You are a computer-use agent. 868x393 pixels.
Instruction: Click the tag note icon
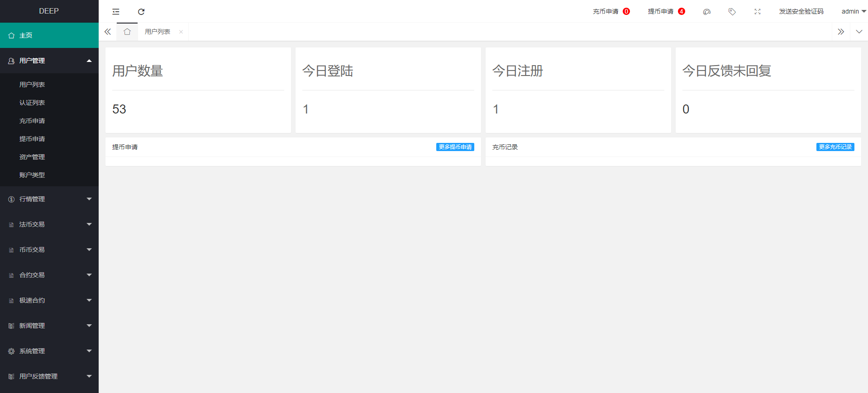pyautogui.click(x=732, y=12)
